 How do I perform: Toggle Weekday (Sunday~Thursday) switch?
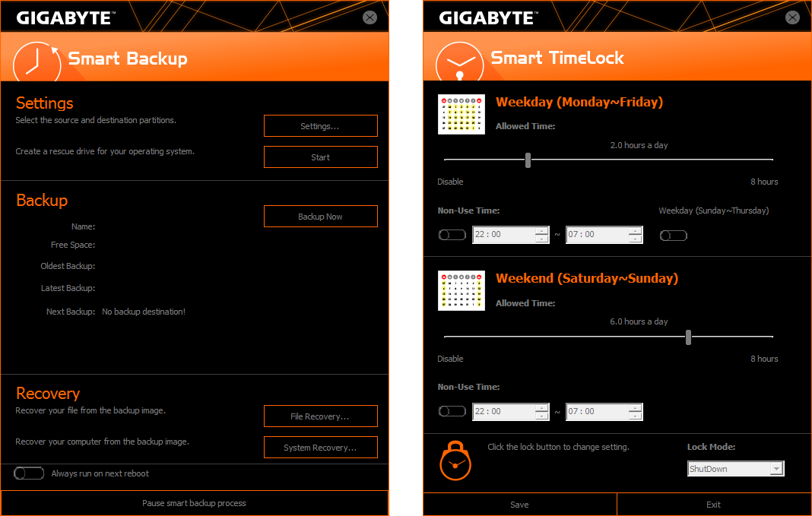pyautogui.click(x=673, y=236)
